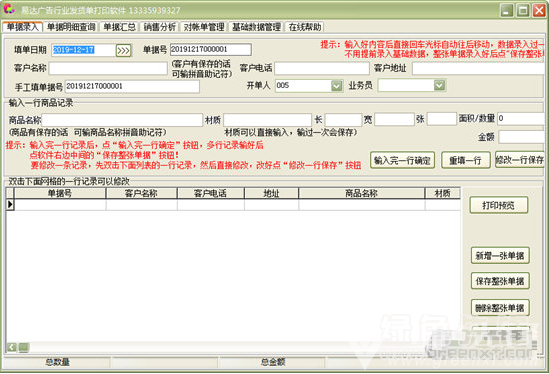This screenshot has width=549, height=374.
Task: Click the 客户电话 input field
Action: coord(321,68)
